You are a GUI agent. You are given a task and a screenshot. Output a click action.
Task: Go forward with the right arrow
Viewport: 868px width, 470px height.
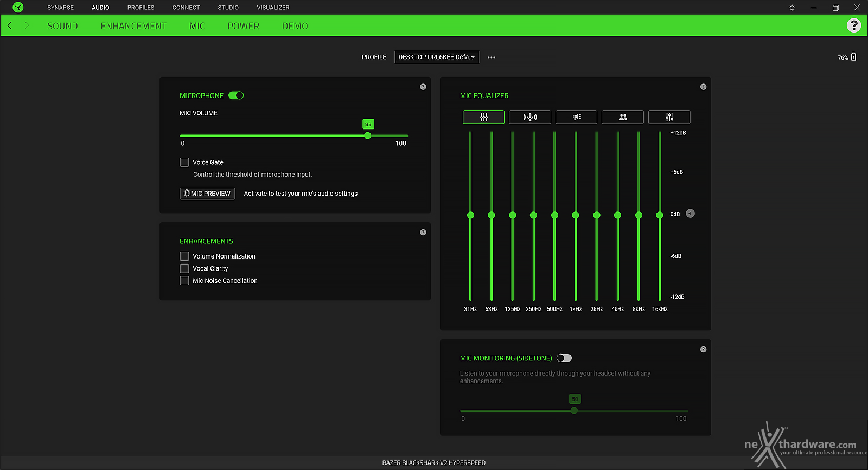coord(27,25)
